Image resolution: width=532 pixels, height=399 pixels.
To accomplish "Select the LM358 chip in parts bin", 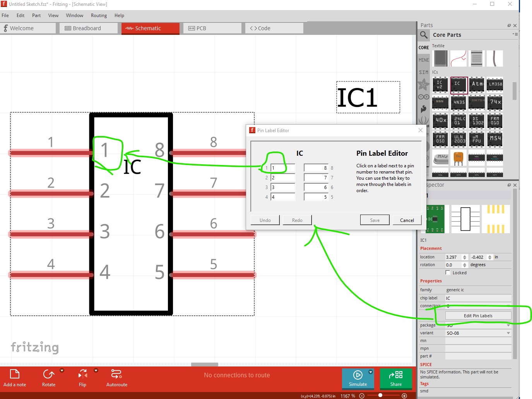I will [495, 84].
